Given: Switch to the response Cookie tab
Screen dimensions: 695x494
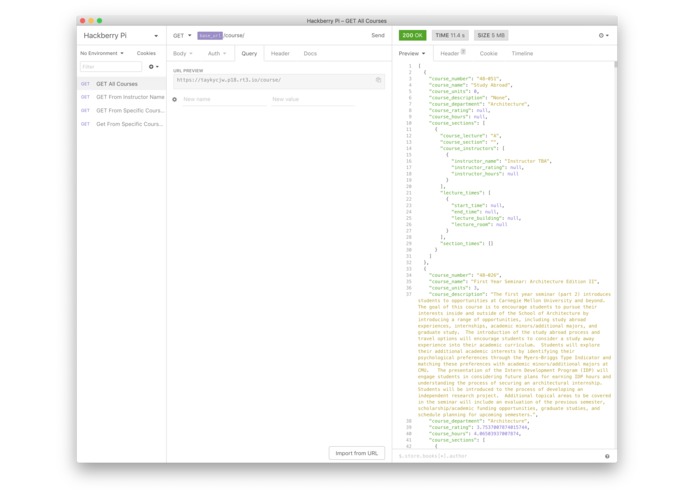Looking at the screenshot, I should pos(488,53).
